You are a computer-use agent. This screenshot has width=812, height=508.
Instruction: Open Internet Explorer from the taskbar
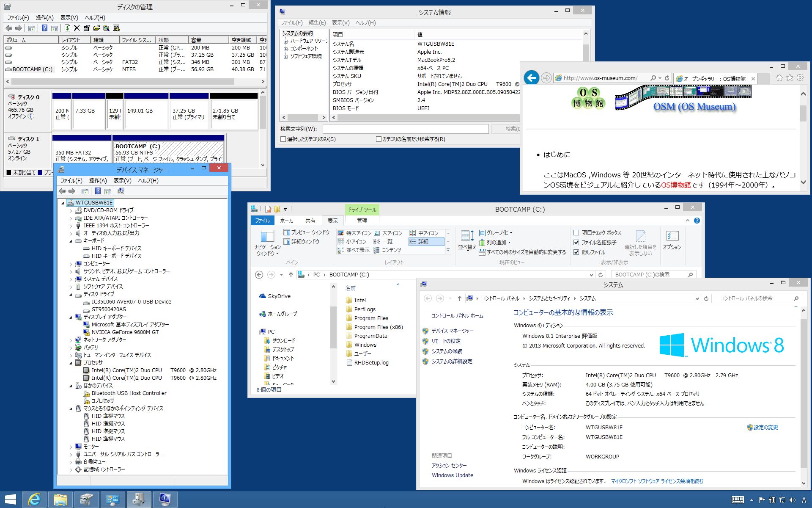tap(34, 500)
